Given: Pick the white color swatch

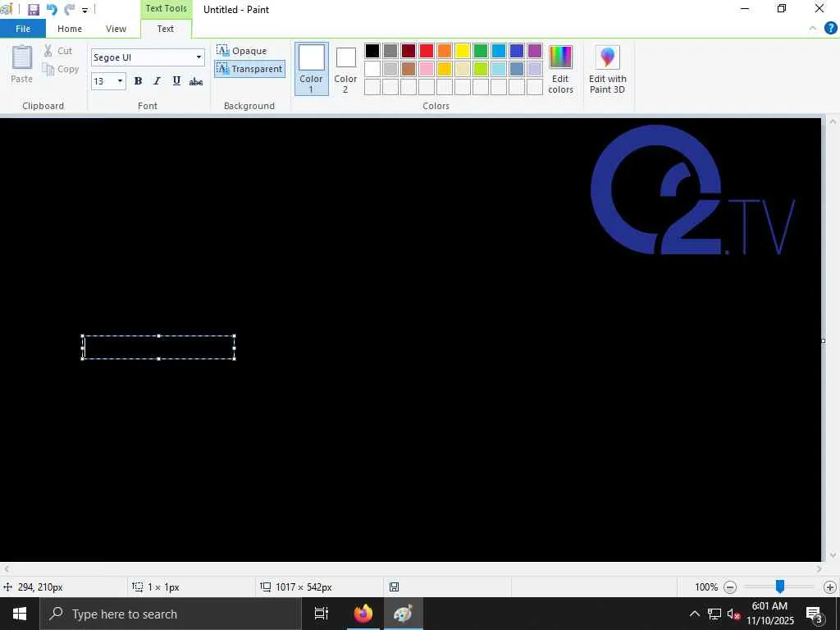Looking at the screenshot, I should point(372,69).
